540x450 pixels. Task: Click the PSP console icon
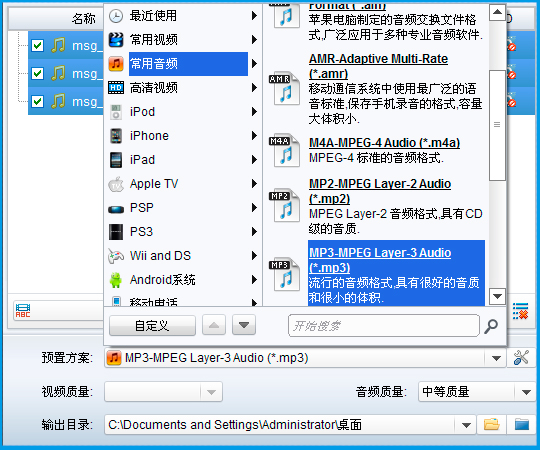pyautogui.click(x=116, y=209)
